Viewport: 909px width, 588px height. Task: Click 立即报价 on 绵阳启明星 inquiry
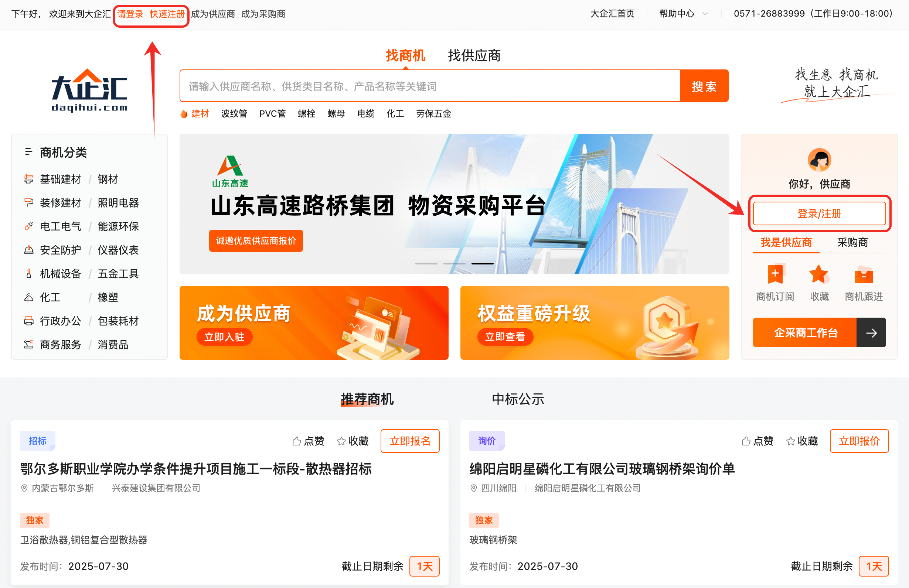click(859, 441)
